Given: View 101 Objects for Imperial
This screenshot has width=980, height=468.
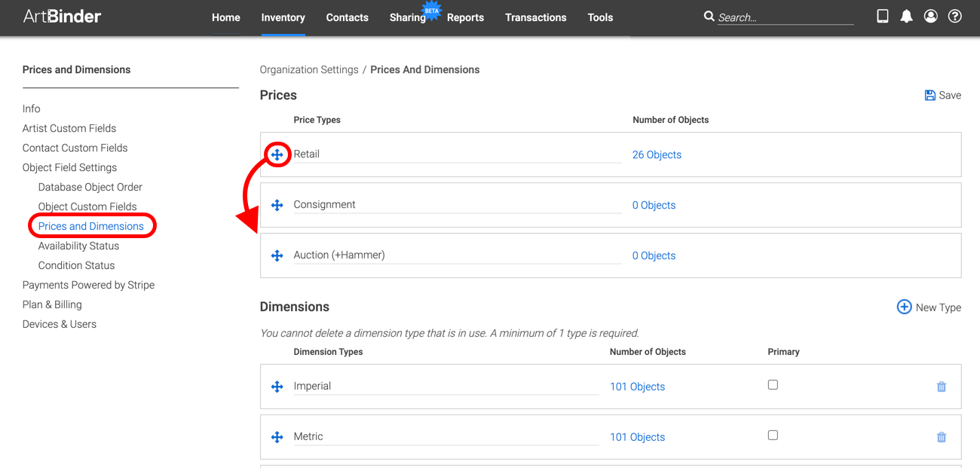Looking at the screenshot, I should [637, 387].
